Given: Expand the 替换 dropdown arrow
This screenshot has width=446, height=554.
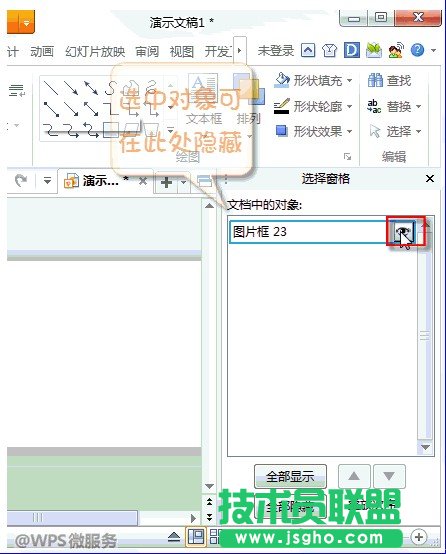Looking at the screenshot, I should click(x=419, y=106).
